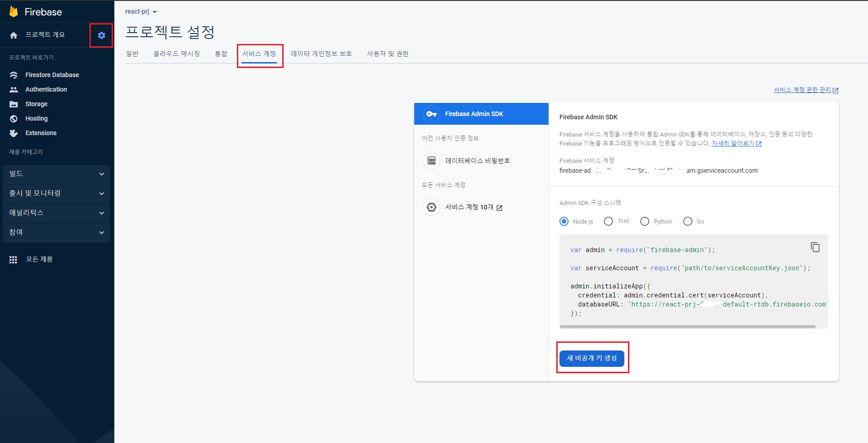Switch to the 통합 tab
Image resolution: width=868 pixels, height=443 pixels.
coord(221,54)
